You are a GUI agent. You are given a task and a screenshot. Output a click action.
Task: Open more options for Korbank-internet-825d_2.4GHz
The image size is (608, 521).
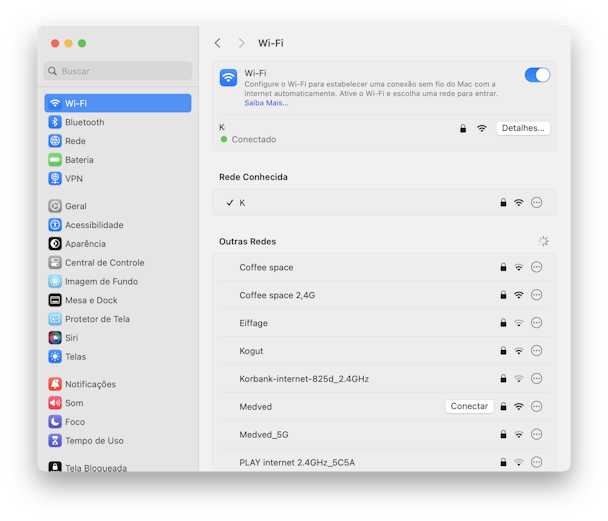coord(536,379)
